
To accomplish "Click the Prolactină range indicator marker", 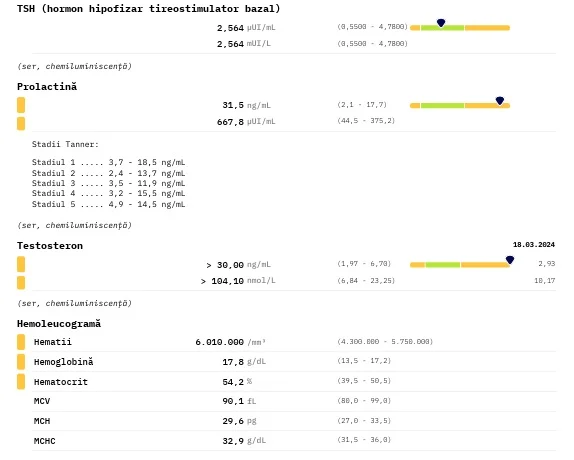I will tap(500, 100).
